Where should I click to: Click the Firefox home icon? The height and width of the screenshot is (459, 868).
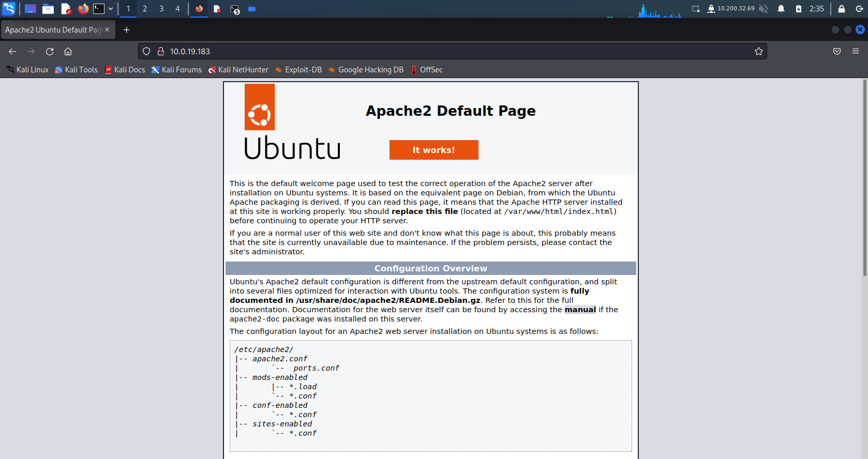pos(68,52)
